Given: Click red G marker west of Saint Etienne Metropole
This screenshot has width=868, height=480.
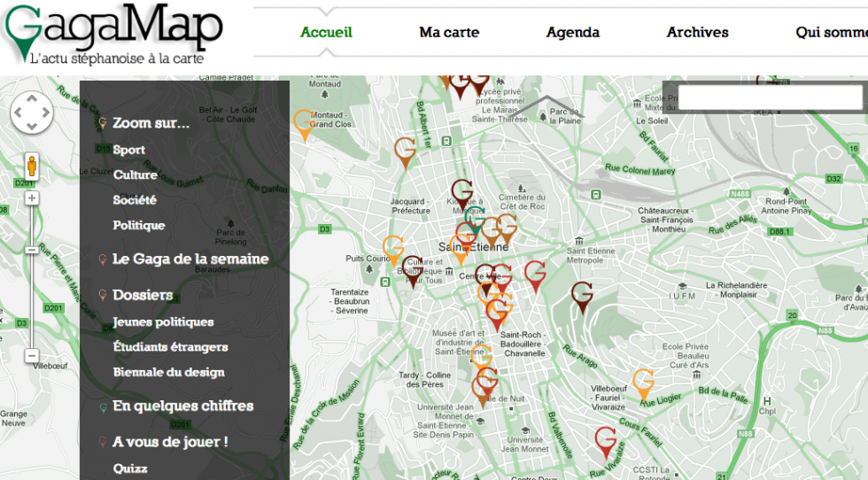Looking at the screenshot, I should (535, 276).
